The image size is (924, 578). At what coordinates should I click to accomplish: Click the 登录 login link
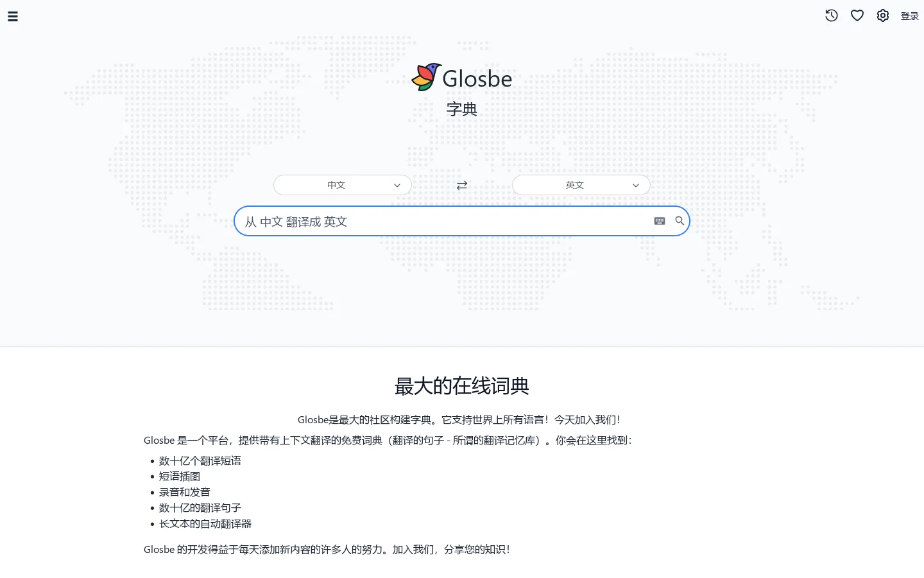pyautogui.click(x=909, y=16)
